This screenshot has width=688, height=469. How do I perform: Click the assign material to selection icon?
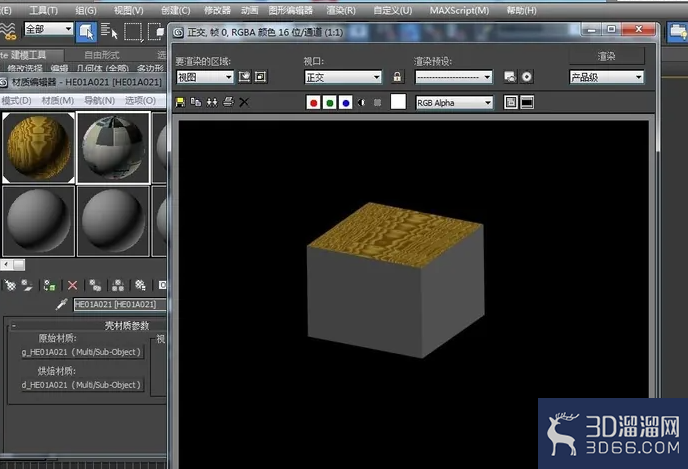tap(50, 286)
